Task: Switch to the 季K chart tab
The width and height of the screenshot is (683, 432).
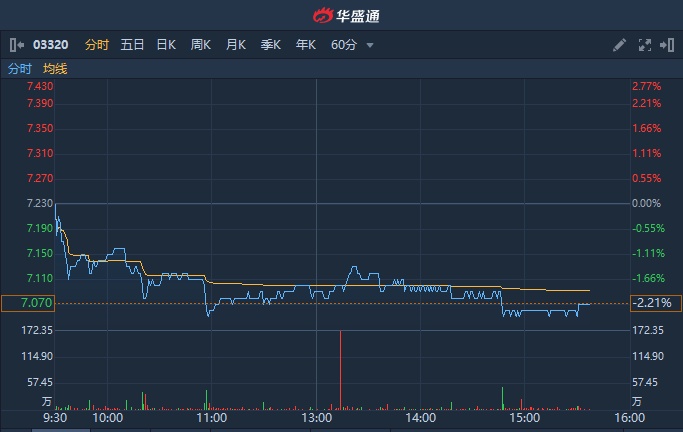Action: click(270, 45)
